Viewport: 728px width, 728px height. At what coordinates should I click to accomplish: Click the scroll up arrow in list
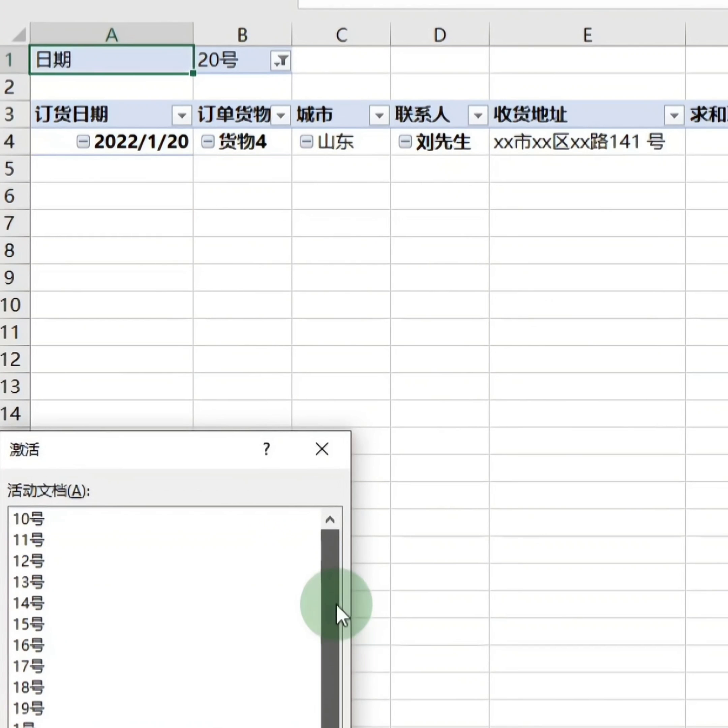(330, 520)
